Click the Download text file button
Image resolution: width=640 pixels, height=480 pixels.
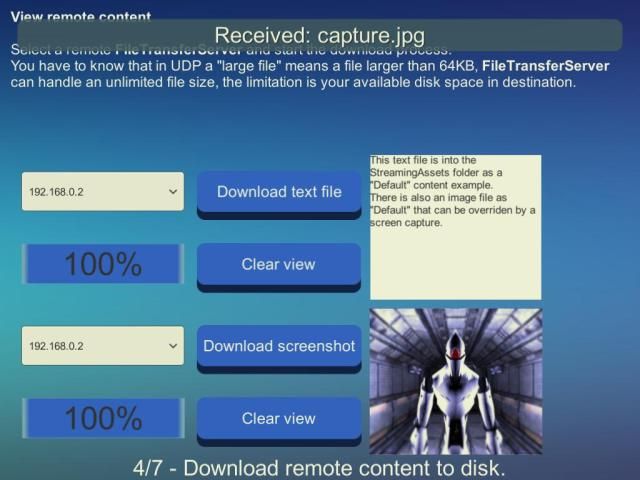[x=279, y=192]
